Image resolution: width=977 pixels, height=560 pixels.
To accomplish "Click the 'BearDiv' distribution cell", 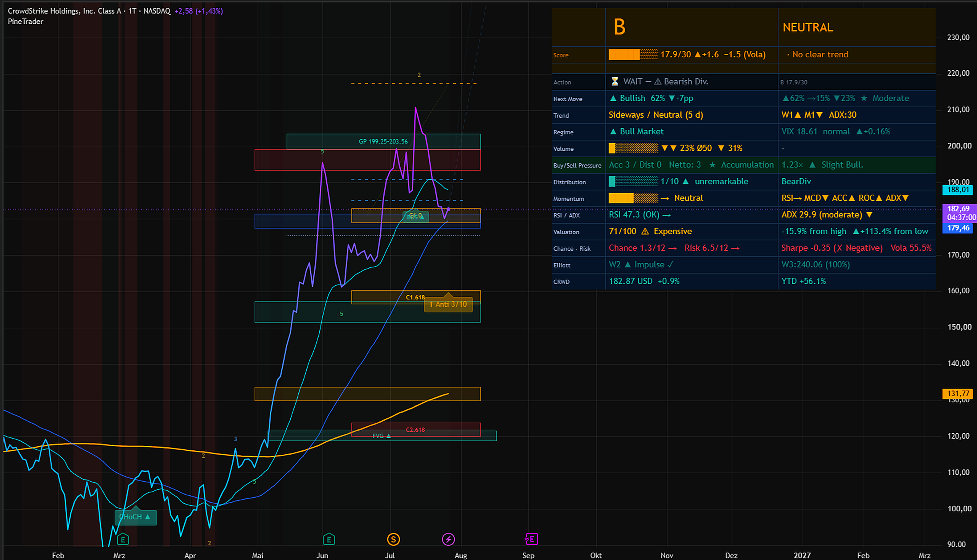I will click(796, 181).
